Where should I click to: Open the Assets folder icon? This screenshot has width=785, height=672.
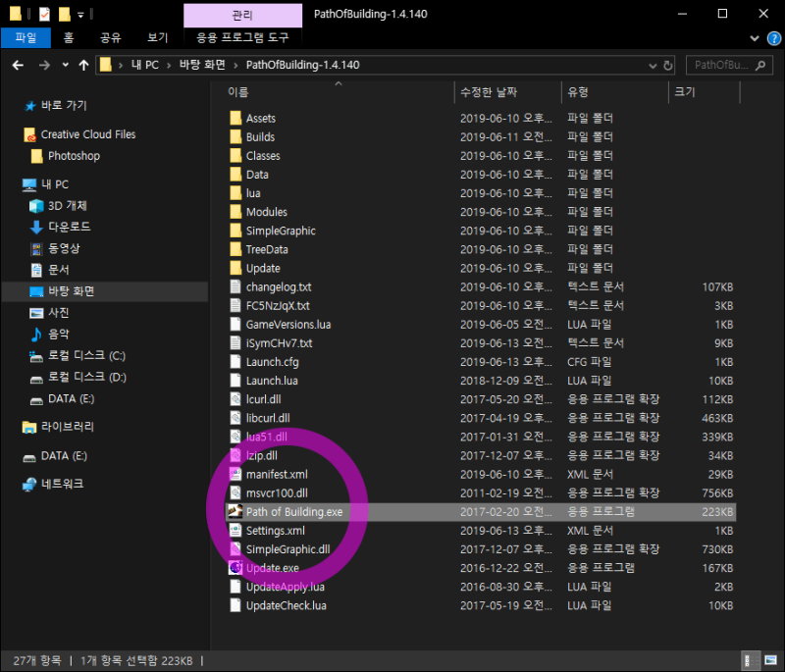[x=235, y=118]
